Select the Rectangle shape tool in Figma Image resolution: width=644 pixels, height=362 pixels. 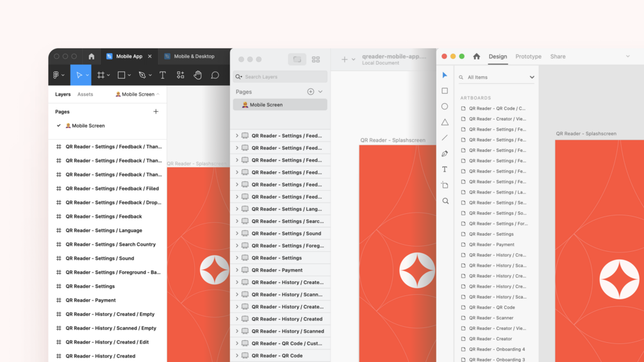pos(121,75)
